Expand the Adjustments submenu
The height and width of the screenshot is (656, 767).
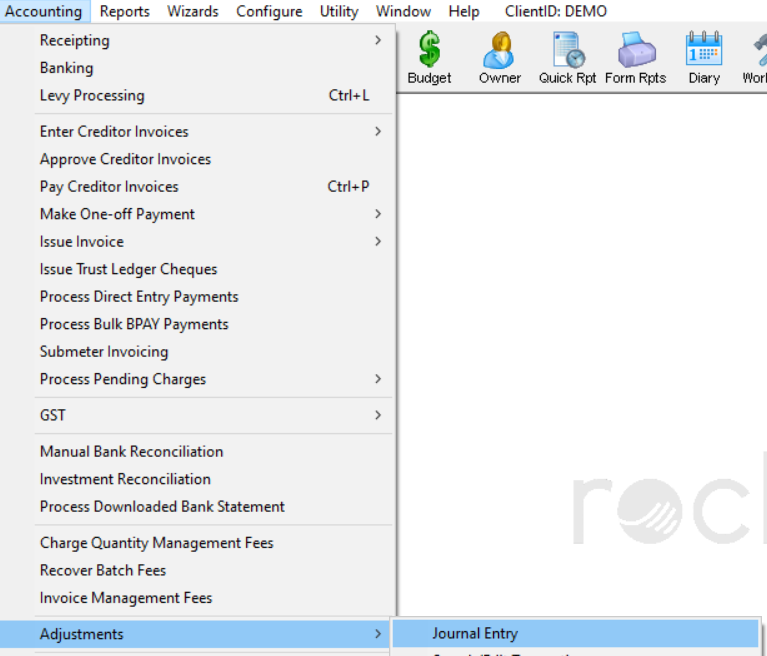click(197, 633)
